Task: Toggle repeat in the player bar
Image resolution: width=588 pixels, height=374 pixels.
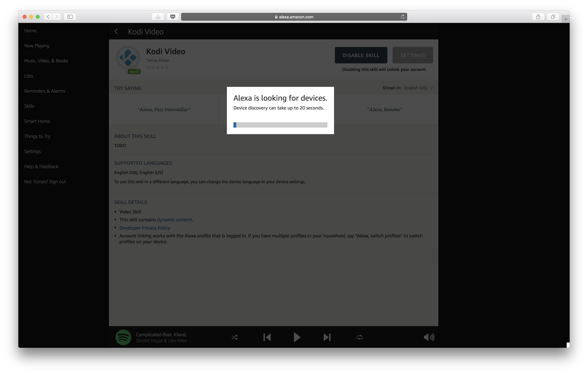Action: tap(360, 337)
